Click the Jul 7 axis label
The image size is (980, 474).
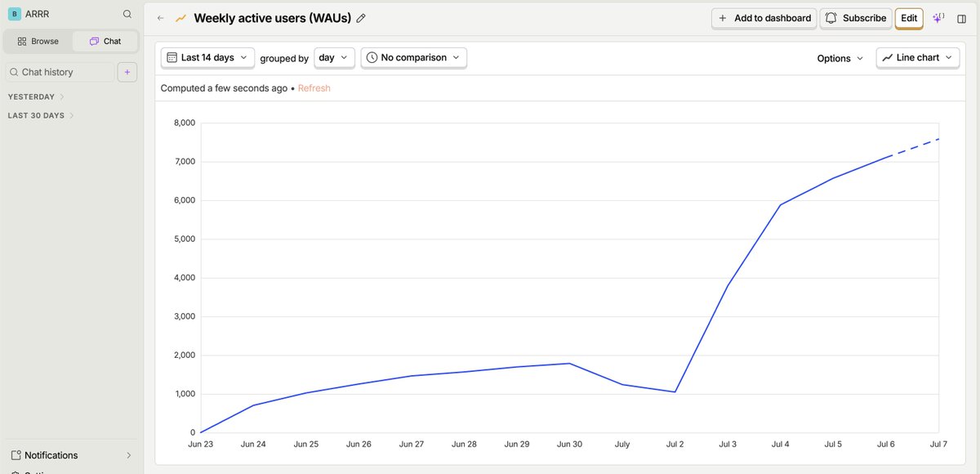tap(938, 445)
